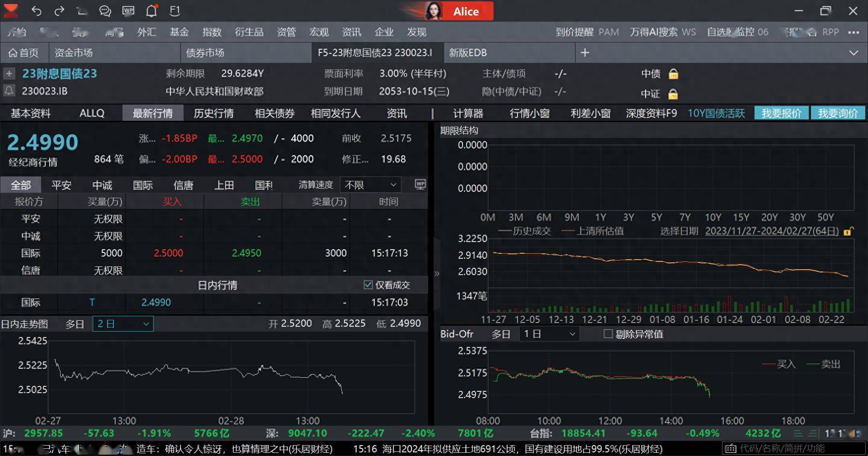Click the undo arrow icon in title bar
The height and width of the screenshot is (456, 868).
(36, 11)
